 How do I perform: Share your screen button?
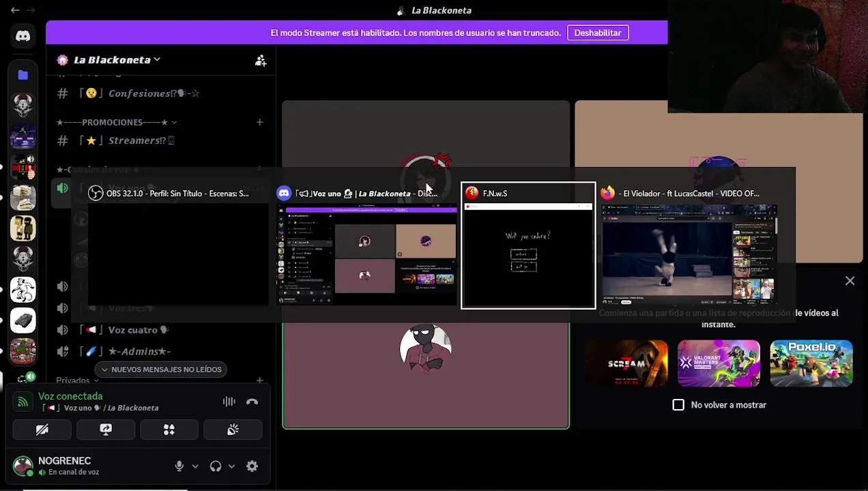tap(106, 430)
